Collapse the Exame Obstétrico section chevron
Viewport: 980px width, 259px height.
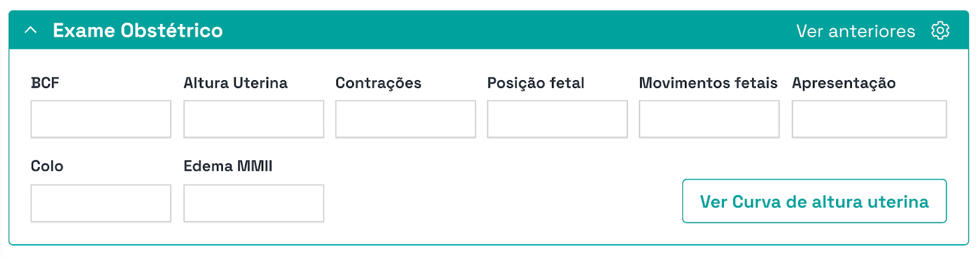click(31, 31)
